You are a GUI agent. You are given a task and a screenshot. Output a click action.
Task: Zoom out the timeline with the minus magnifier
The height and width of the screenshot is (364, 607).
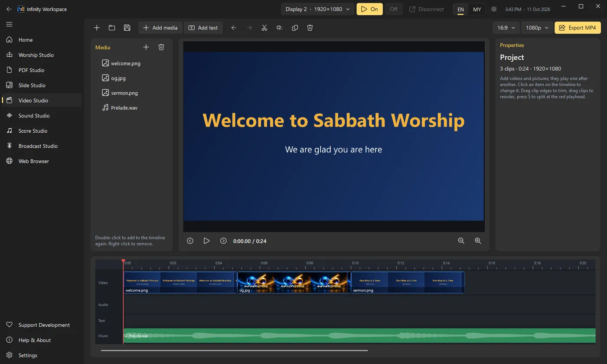tap(461, 241)
